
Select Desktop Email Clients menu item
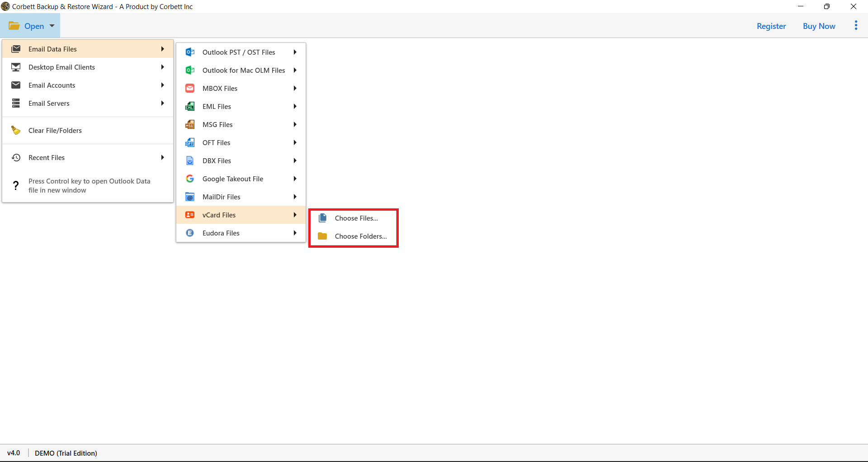point(88,67)
